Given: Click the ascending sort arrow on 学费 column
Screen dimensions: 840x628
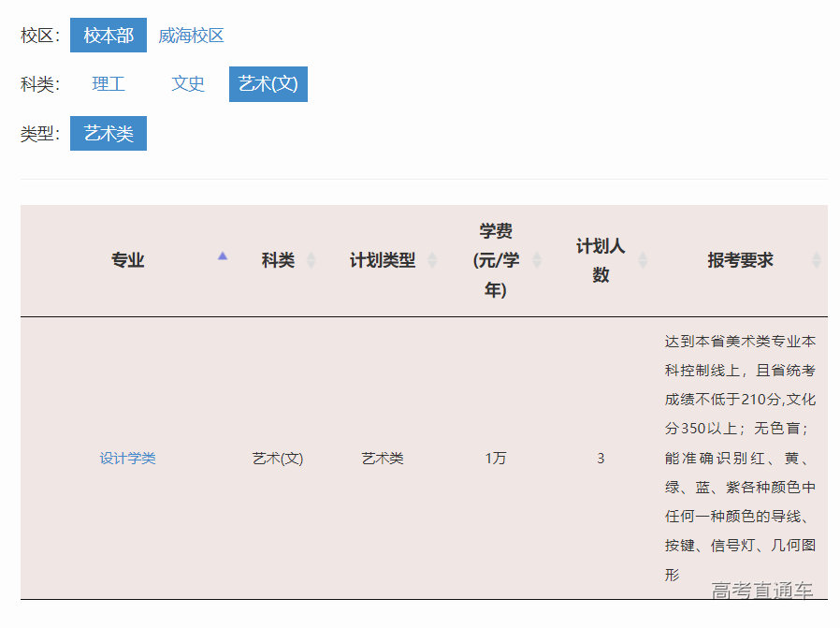Looking at the screenshot, I should click(538, 256).
